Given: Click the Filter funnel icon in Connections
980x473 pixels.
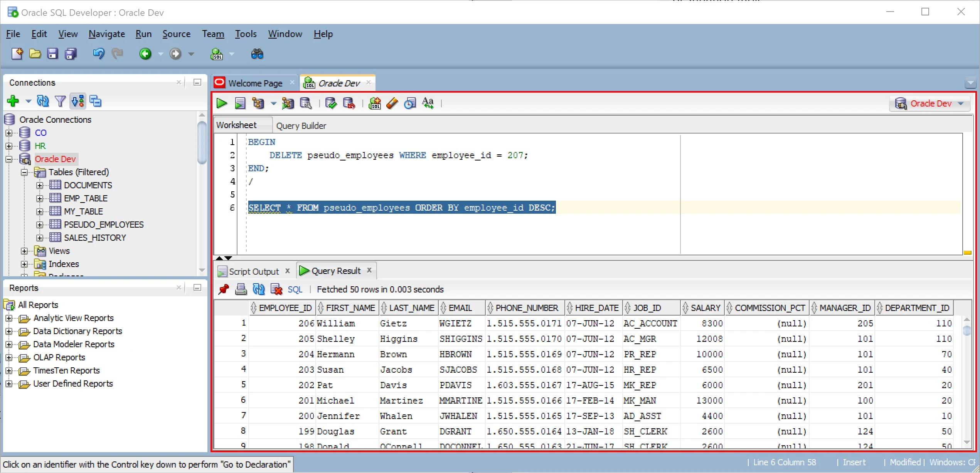Looking at the screenshot, I should tap(60, 101).
